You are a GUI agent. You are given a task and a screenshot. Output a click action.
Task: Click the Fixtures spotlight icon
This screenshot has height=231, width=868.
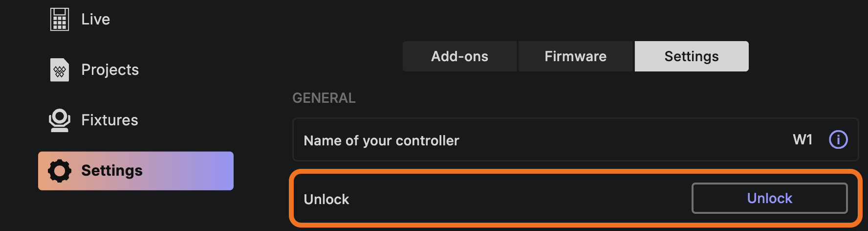tap(60, 120)
